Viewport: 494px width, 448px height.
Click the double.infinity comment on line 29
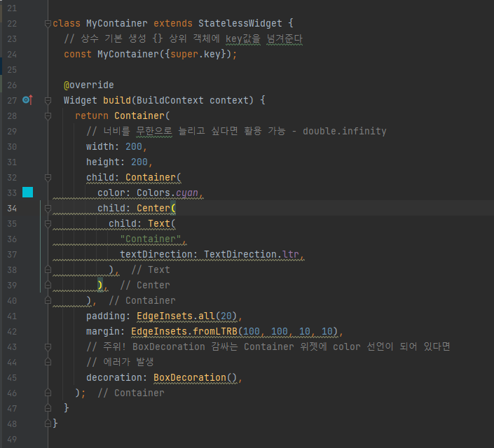click(344, 132)
